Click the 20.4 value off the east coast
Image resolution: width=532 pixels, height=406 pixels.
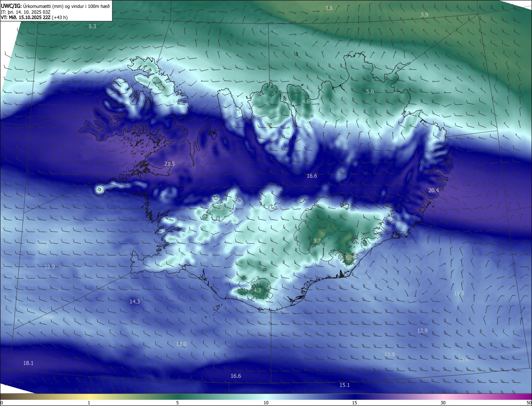click(x=433, y=190)
